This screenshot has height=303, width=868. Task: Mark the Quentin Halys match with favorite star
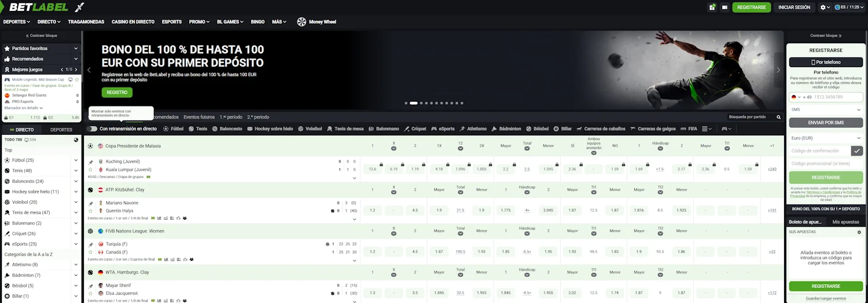pos(90,210)
